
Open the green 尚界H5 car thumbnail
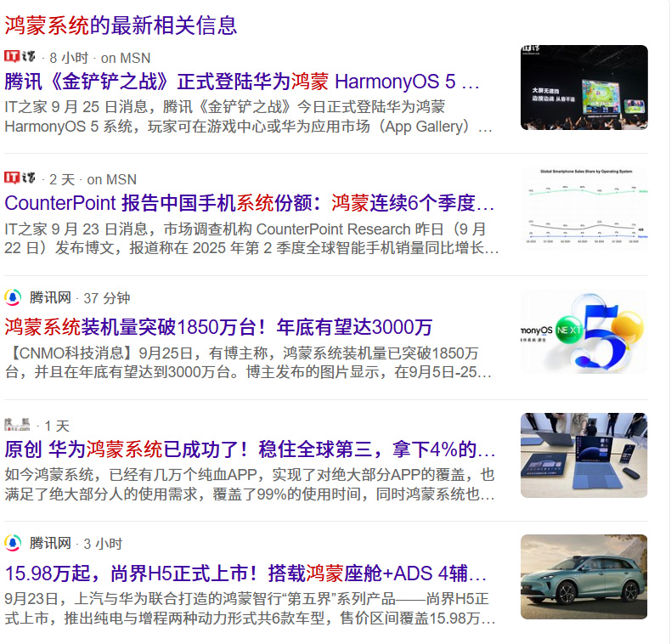tap(584, 577)
